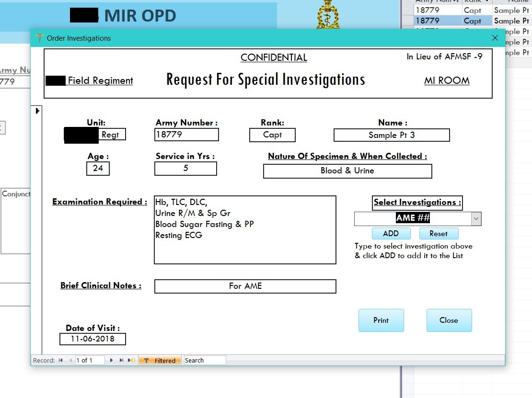Click the AME ## combo box field

point(412,219)
